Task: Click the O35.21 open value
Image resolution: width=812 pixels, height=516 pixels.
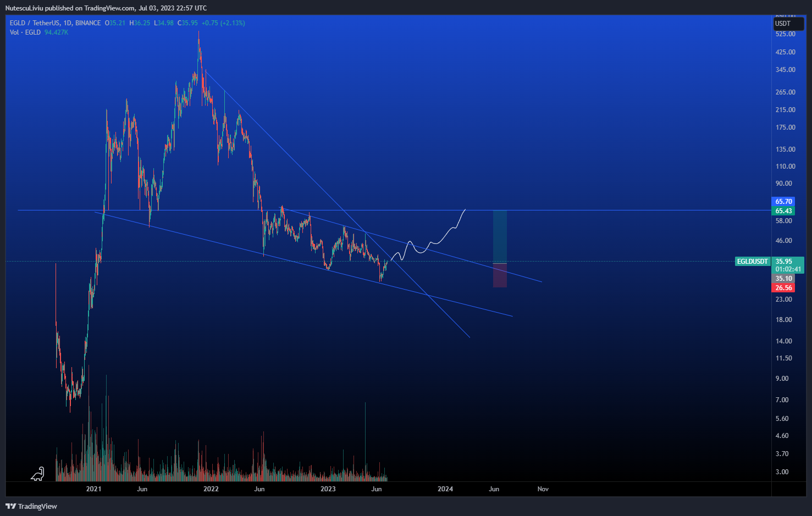Action: 115,23
